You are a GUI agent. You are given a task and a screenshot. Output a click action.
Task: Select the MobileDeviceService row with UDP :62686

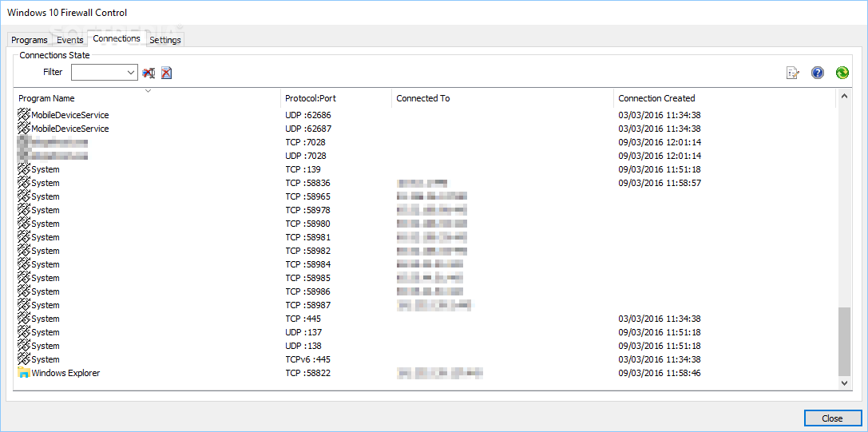coord(426,115)
